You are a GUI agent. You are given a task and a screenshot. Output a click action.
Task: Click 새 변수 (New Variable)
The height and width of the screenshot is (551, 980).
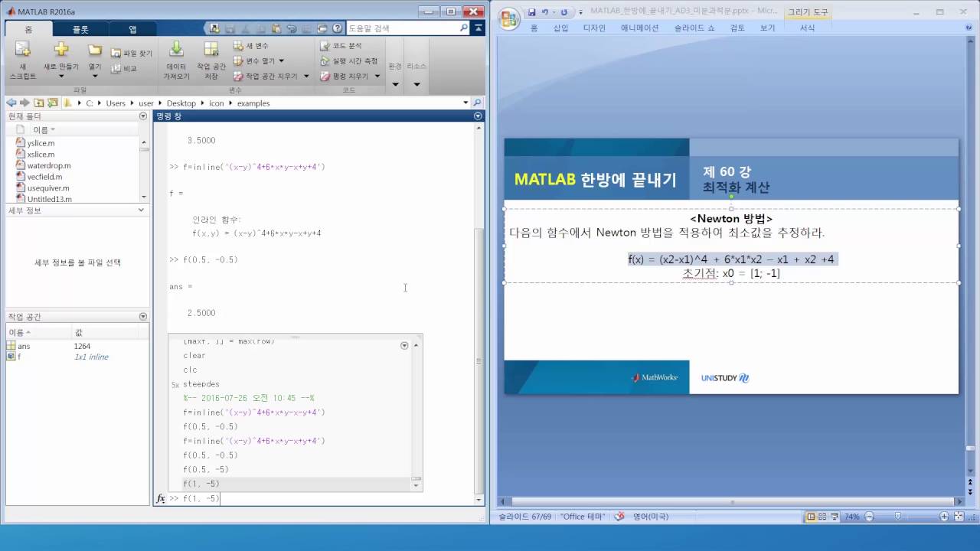point(251,46)
